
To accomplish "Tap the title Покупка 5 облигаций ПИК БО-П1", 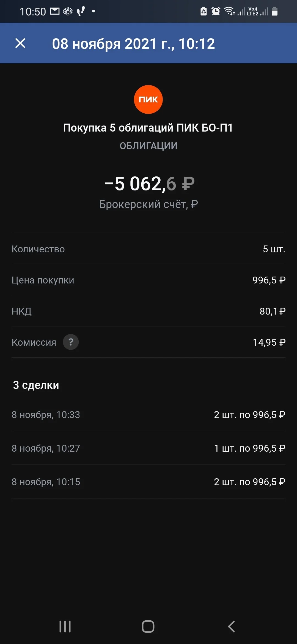I will (x=148, y=128).
